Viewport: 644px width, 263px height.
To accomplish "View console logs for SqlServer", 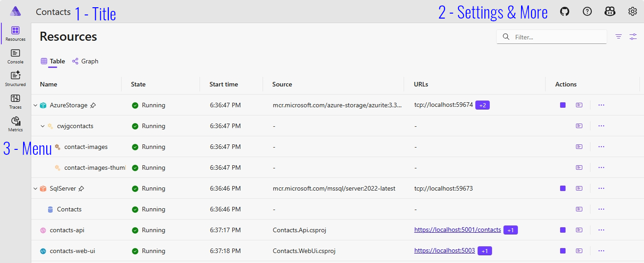I will [x=579, y=188].
